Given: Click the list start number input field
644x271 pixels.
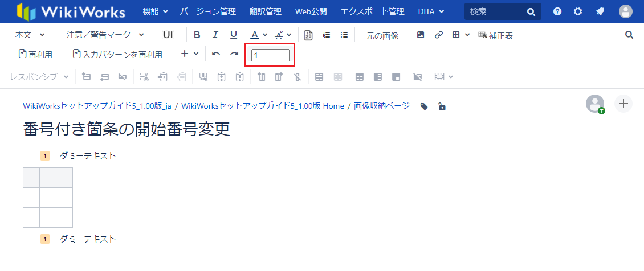Looking at the screenshot, I should click(x=270, y=55).
